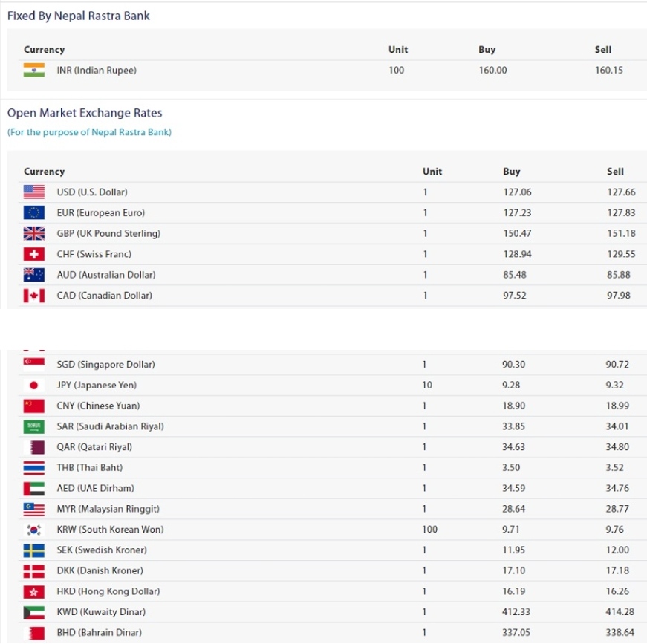Select the 'KWD (Kuwaity Dinar)' label
The image size is (647, 644).
tap(101, 612)
